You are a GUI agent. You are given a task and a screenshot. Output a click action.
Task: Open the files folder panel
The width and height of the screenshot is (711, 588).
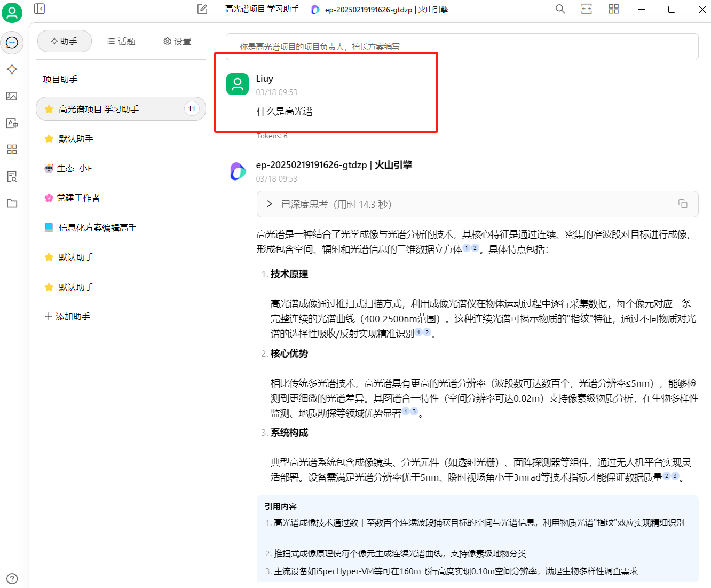coord(12,203)
